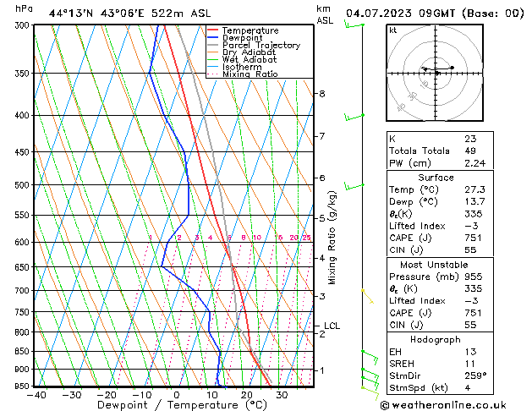Screen dimensions: 532x411
Task: Click the wind barb at 400 hPa
Action: click(x=354, y=117)
